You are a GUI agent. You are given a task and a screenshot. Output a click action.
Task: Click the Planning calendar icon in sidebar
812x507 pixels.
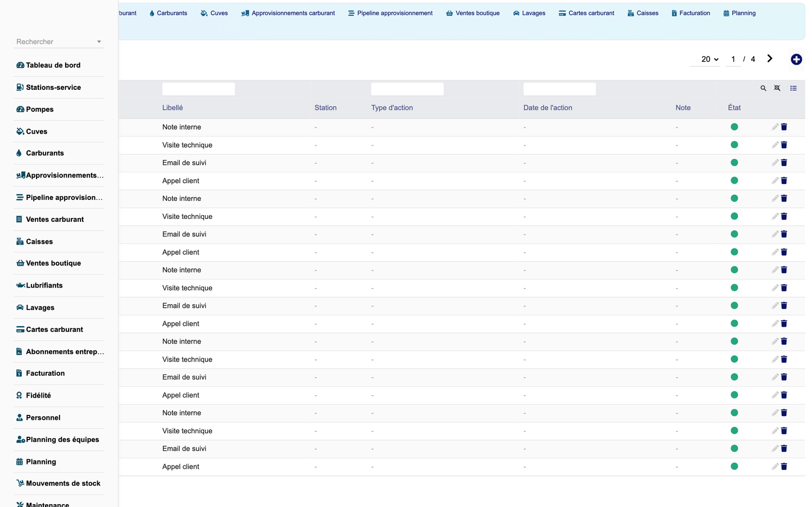[x=20, y=462]
